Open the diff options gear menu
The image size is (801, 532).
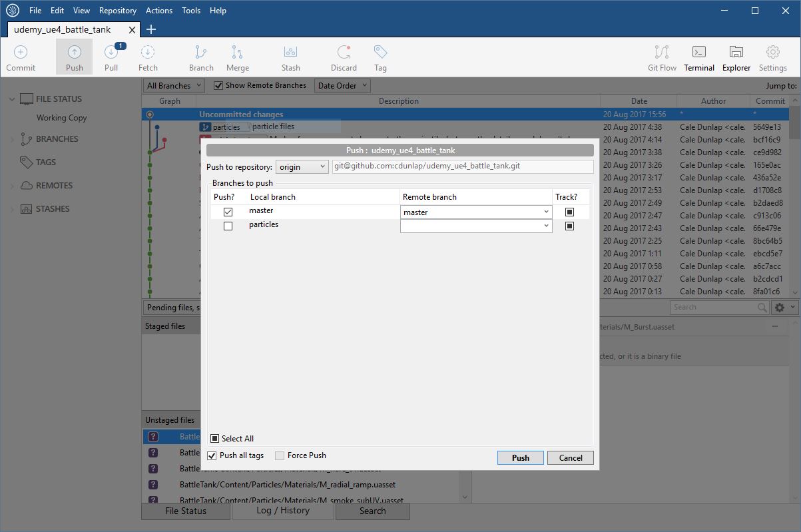(784, 307)
